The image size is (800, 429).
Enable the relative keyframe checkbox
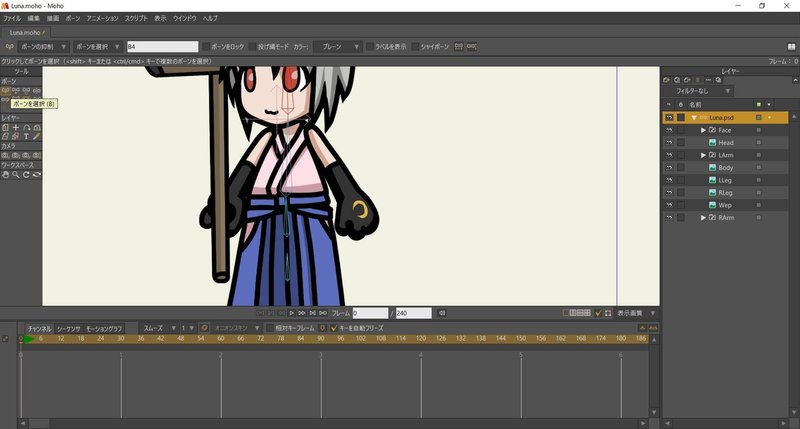270,328
